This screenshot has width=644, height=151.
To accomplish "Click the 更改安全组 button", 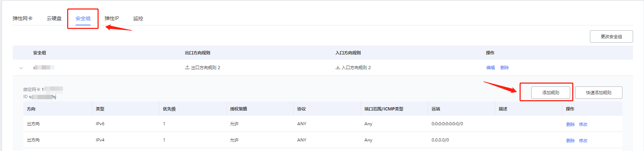I will click(x=611, y=36).
